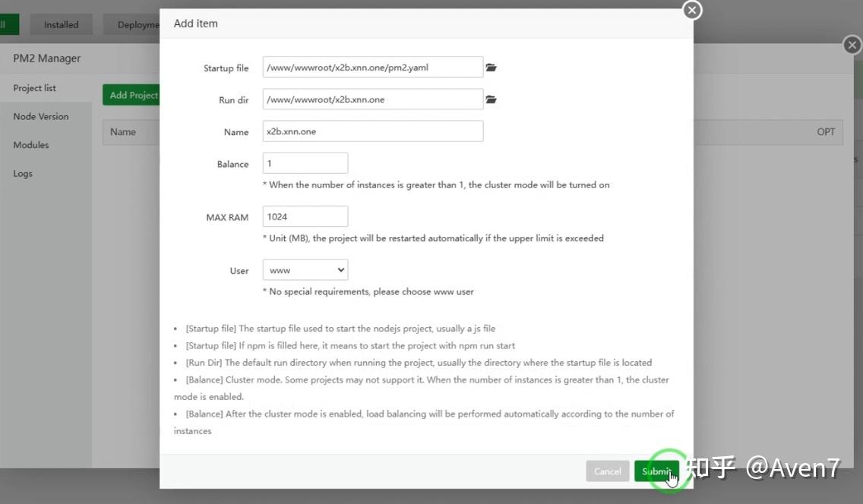Click the PM2 Manager window title
Screen dimensions: 863x504
(47, 58)
